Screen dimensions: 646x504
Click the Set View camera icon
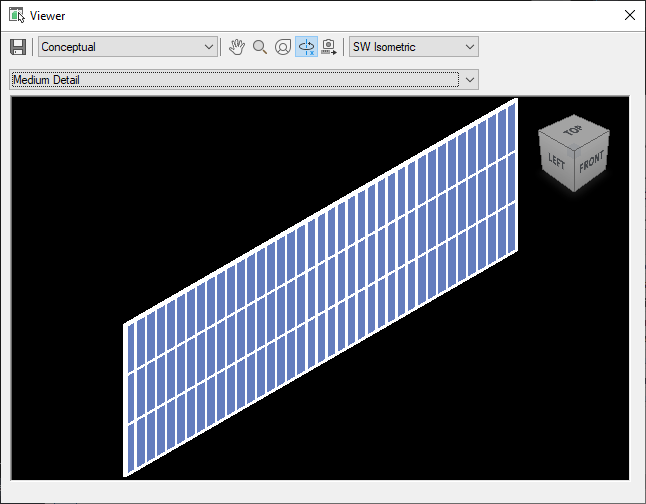[329, 47]
